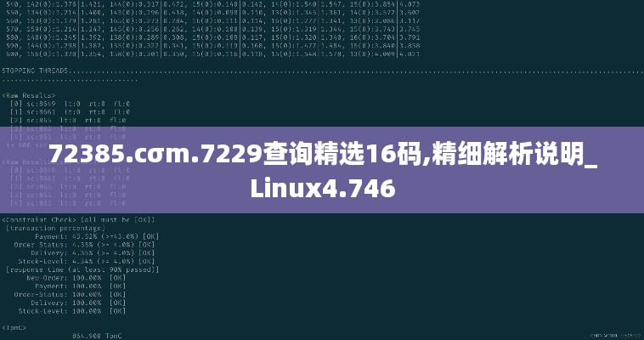Image resolution: width=644 pixels, height=340 pixels.
Task: Select the Payment 43.52% line
Action: [97, 236]
